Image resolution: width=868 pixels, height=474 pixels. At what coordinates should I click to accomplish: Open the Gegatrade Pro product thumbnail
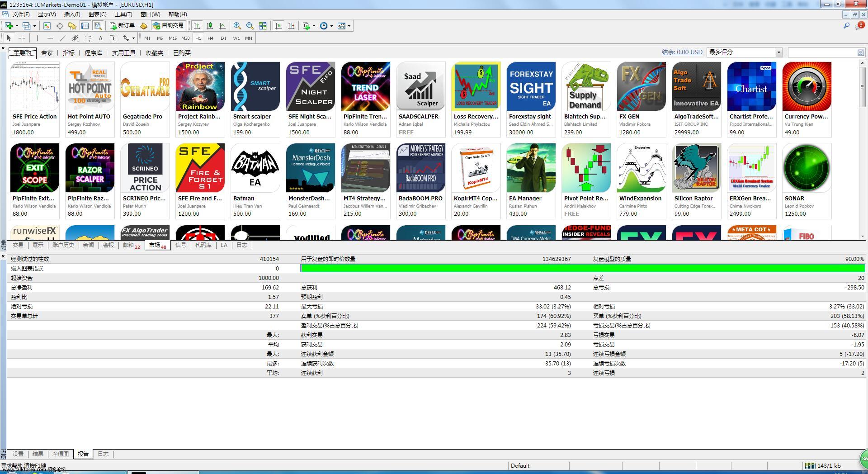145,86
